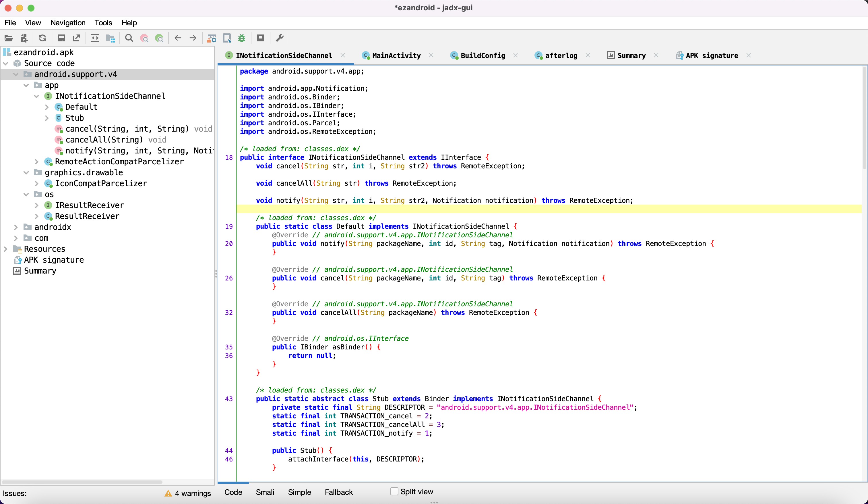Image resolution: width=868 pixels, height=504 pixels.
Task: Click the search/find icon in toolbar
Action: pyautogui.click(x=129, y=38)
